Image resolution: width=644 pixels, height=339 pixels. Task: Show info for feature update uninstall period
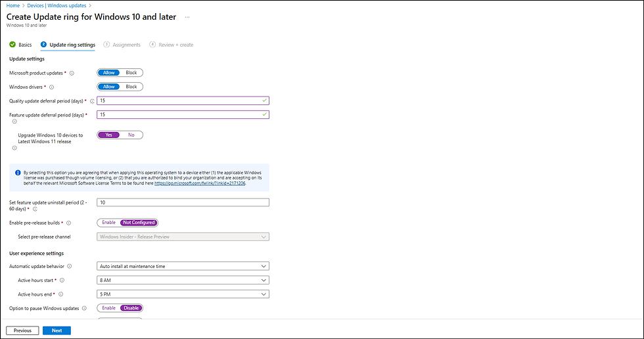coord(35,210)
